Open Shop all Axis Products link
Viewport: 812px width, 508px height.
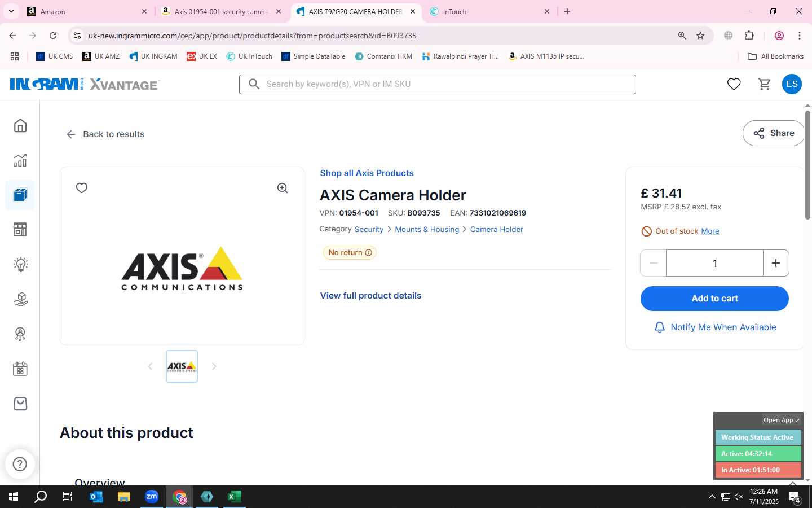367,173
